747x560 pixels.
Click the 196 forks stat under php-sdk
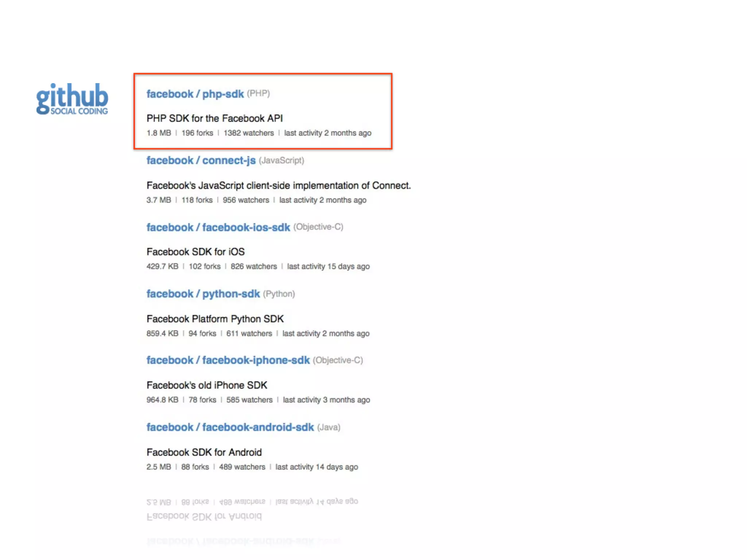(x=197, y=133)
